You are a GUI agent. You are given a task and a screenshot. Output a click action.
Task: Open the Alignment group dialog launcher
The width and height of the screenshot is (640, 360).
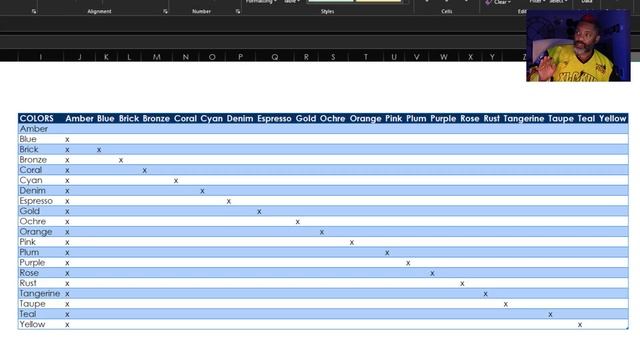(165, 12)
